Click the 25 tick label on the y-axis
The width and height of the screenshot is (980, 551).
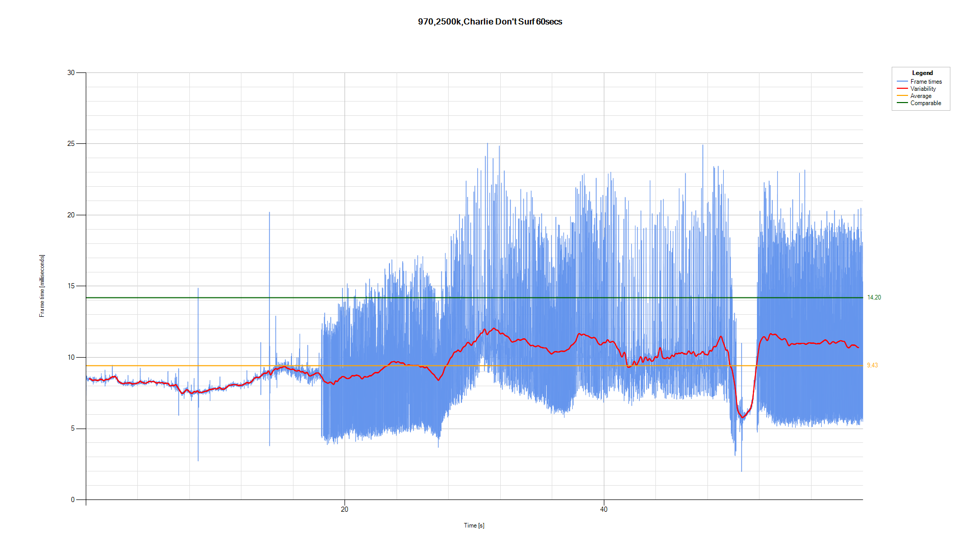(x=71, y=144)
